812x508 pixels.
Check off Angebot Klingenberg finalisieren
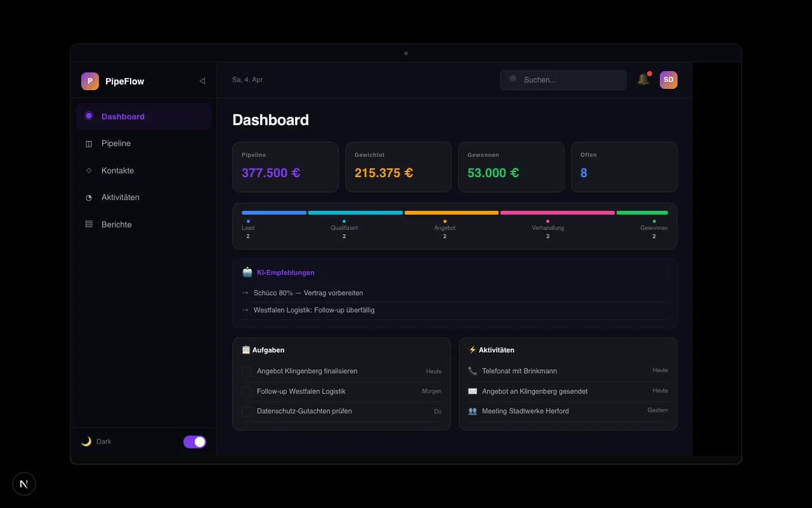coord(247,371)
